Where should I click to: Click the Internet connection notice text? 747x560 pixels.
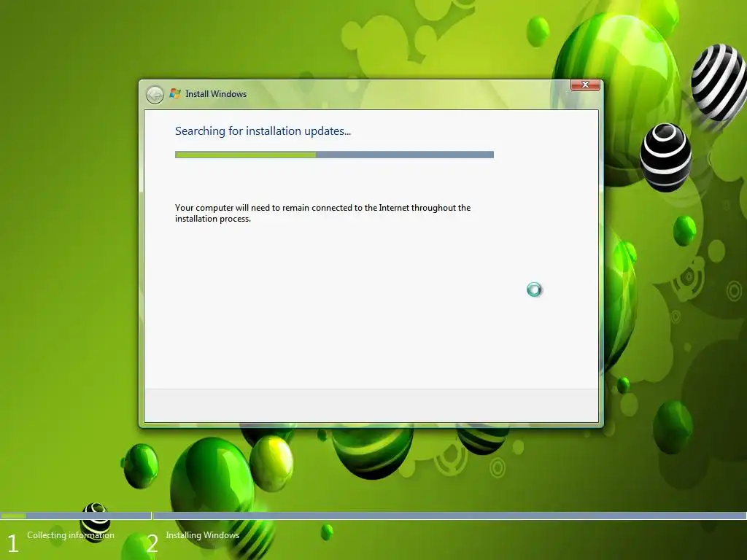[322, 214]
